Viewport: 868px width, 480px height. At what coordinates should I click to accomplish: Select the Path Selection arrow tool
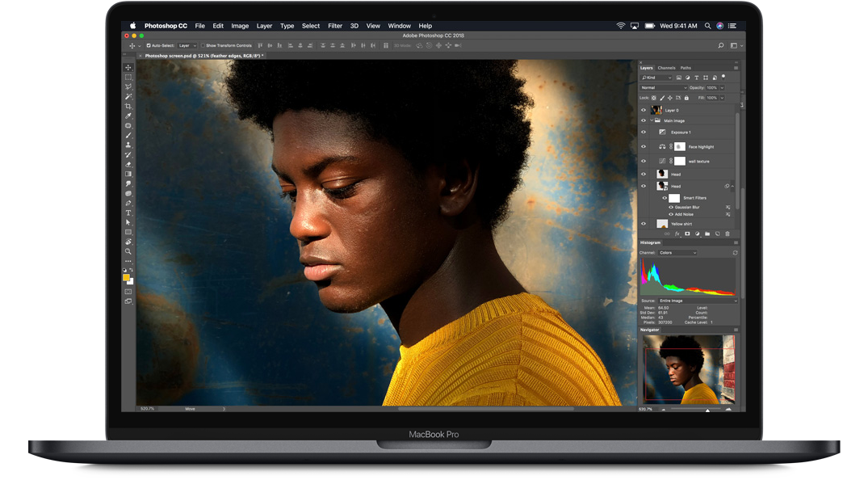pos(128,222)
